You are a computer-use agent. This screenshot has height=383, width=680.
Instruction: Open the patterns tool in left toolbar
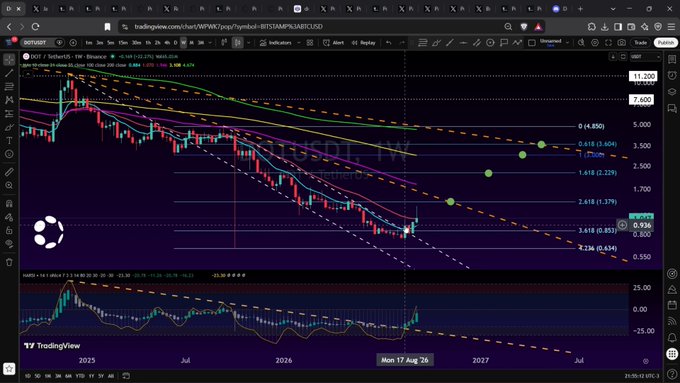(x=9, y=100)
